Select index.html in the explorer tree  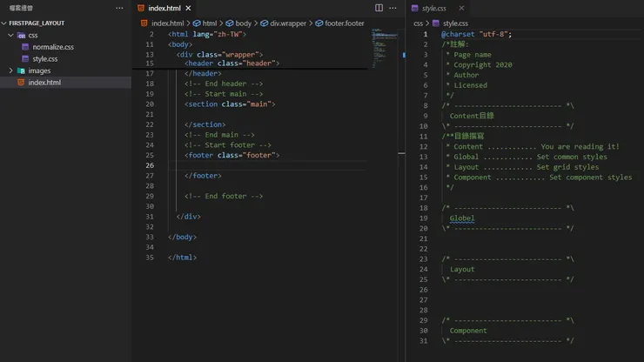tap(44, 83)
